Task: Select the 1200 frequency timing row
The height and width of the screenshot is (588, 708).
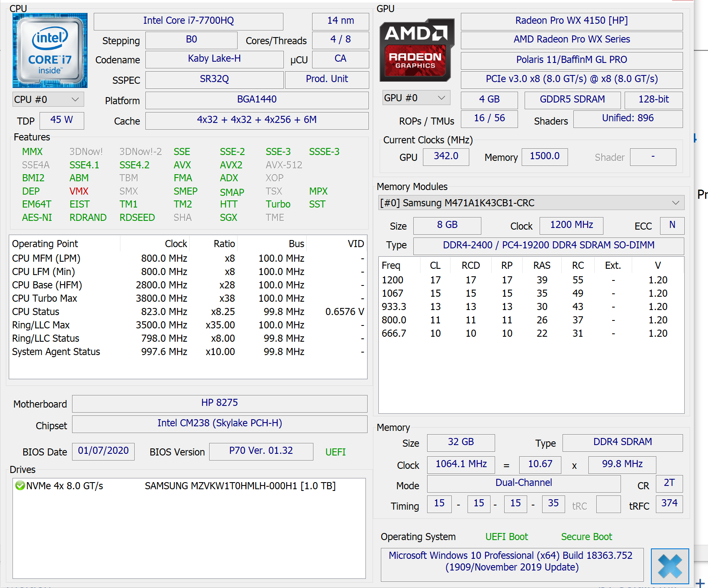Action: tap(531, 280)
